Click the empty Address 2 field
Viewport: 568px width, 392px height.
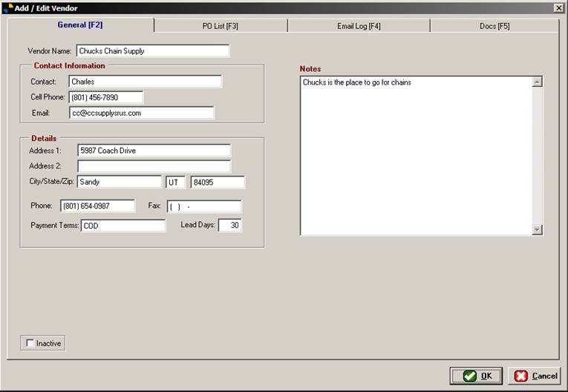[x=154, y=166]
